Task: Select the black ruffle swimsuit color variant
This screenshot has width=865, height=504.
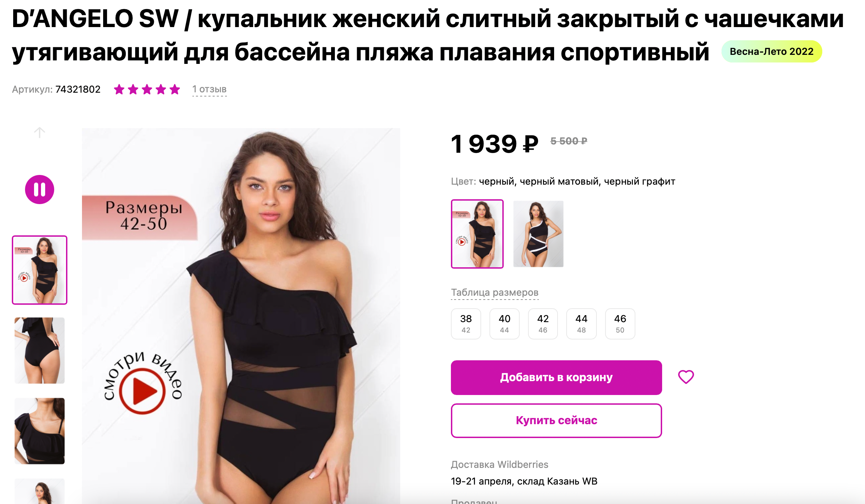Action: point(477,234)
